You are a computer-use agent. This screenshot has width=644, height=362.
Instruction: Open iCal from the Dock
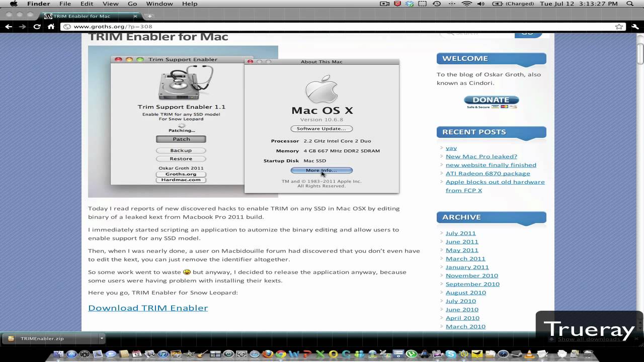137,354
